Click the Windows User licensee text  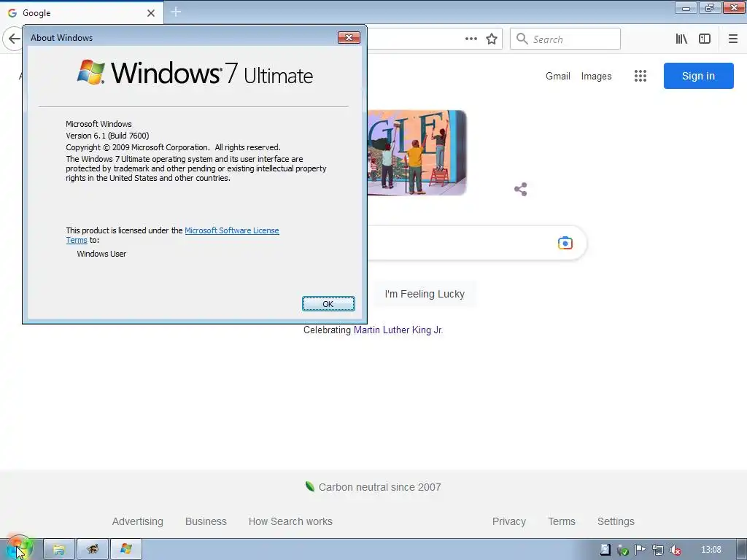101,254
